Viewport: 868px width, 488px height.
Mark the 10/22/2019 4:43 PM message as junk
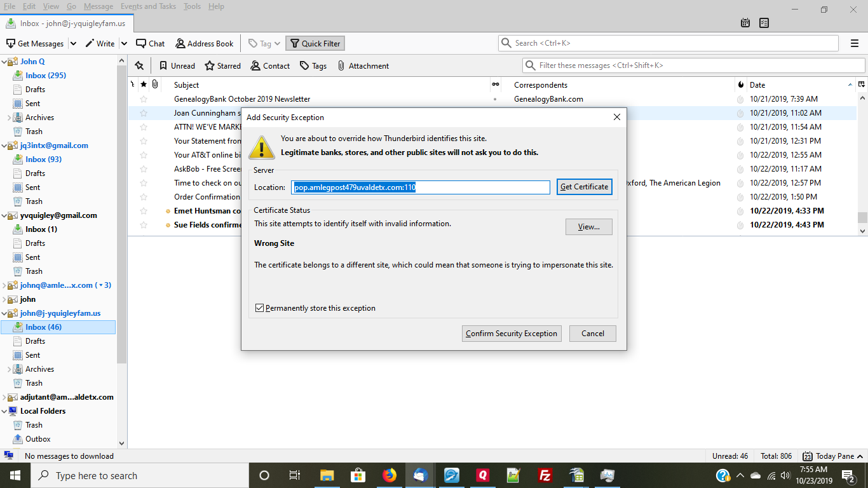[740, 225]
